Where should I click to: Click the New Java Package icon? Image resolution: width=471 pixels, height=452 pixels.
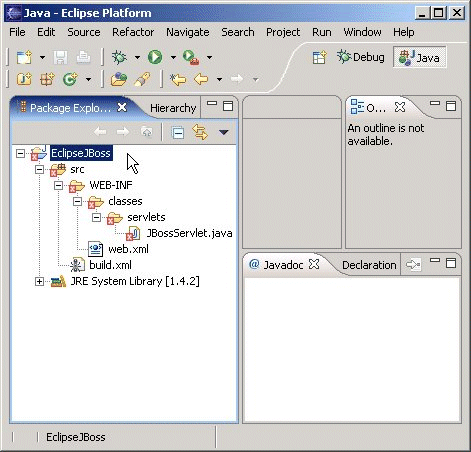47,79
